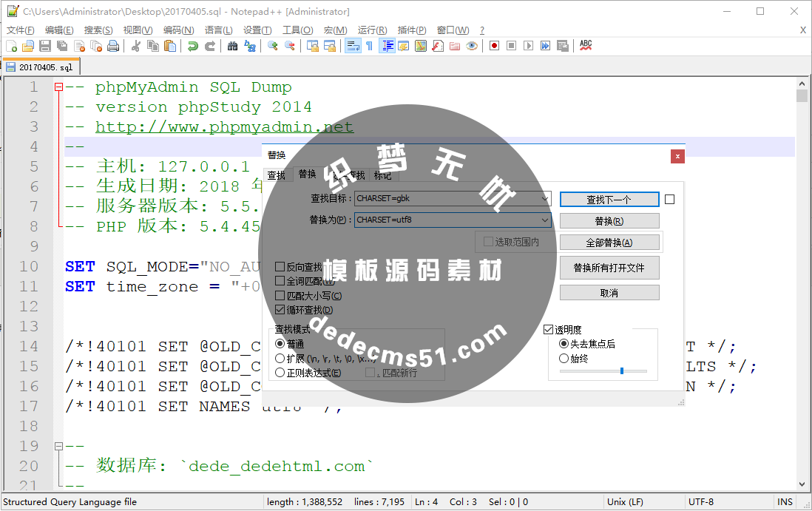
Task: Collapse the code fold at line 1
Action: click(x=59, y=87)
